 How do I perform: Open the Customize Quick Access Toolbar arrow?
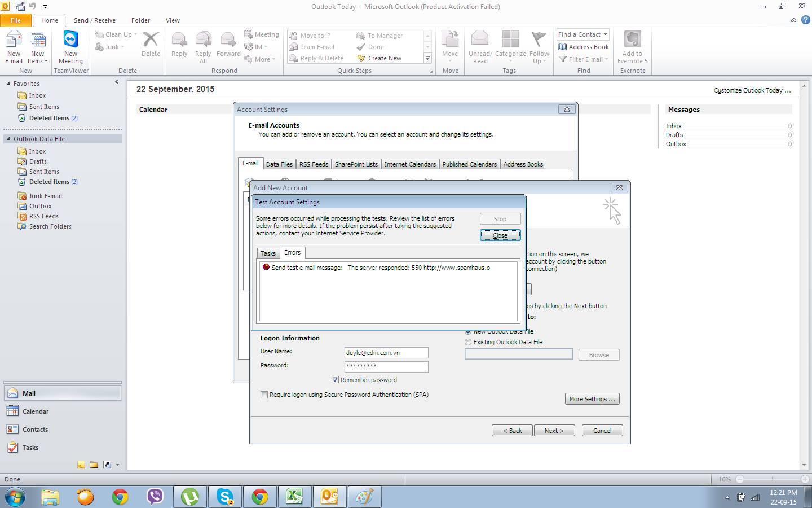[45, 7]
